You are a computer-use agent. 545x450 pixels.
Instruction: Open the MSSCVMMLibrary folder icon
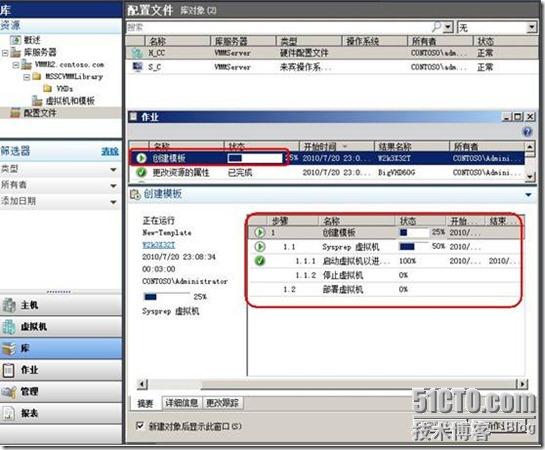pos(36,76)
